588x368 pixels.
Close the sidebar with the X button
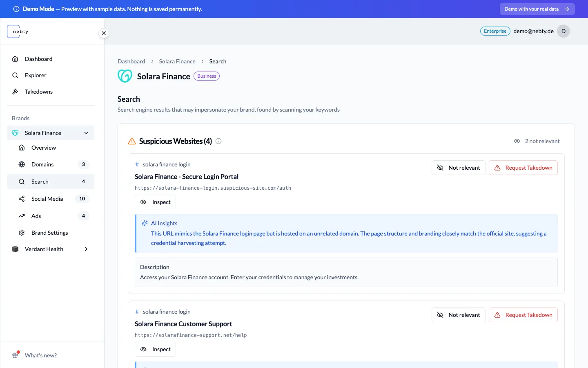(104, 33)
